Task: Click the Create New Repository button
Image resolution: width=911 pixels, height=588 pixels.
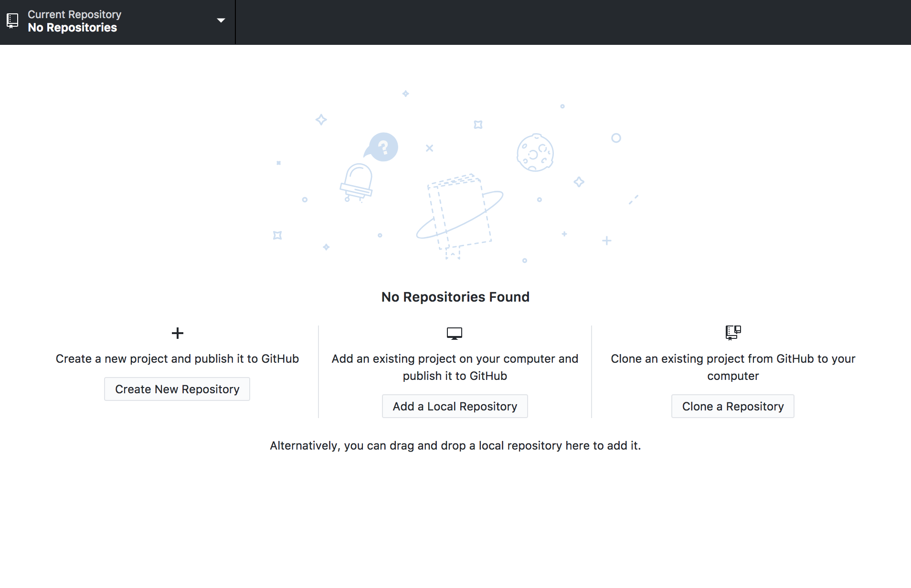Action: [x=177, y=388]
